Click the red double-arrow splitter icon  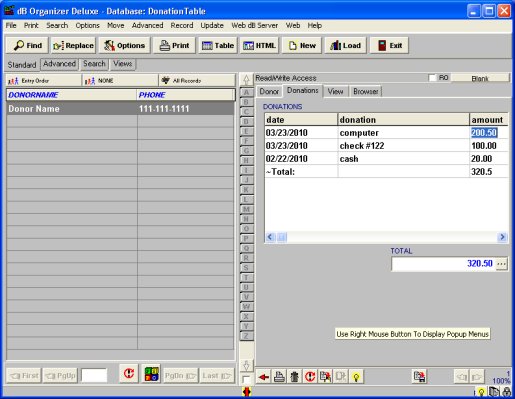click(x=246, y=392)
